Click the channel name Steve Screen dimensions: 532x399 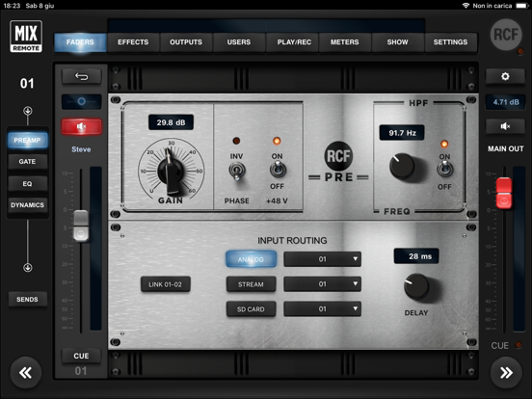[81, 149]
